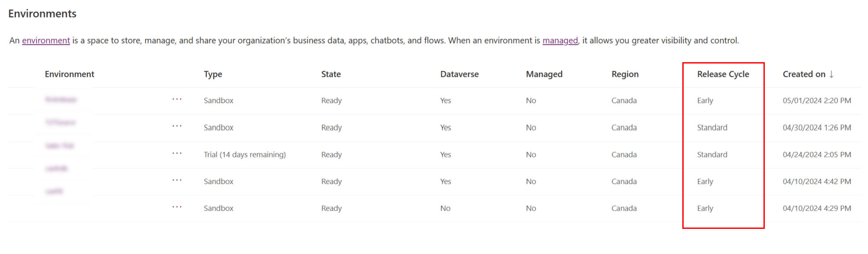Click ellipsis menu for the 04/30/2024 Sandbox row
This screenshot has width=868, height=254.
coord(177,126)
